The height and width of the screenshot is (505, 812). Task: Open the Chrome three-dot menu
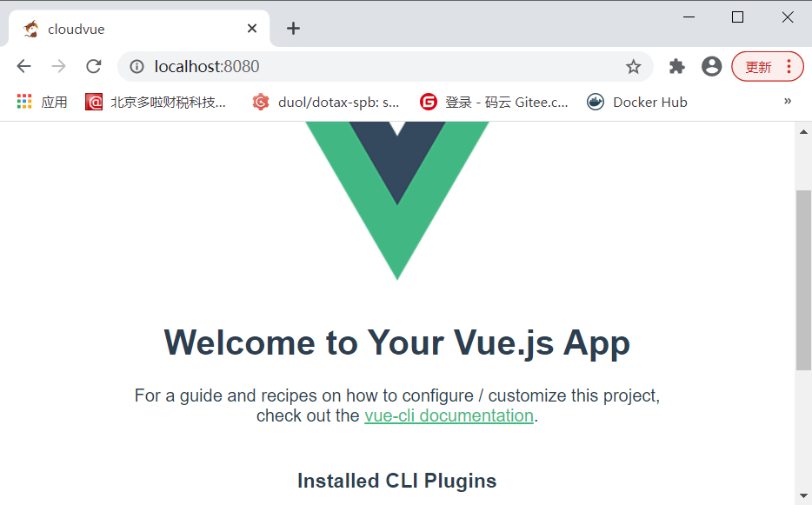coord(789,66)
